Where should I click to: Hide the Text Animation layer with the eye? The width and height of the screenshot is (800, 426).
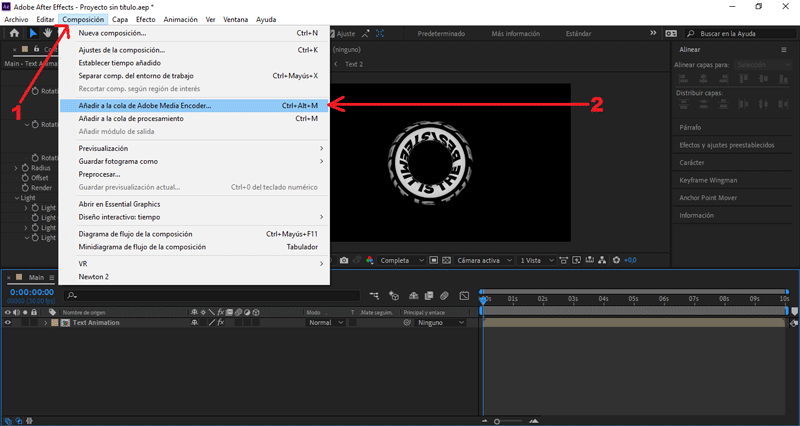point(8,322)
